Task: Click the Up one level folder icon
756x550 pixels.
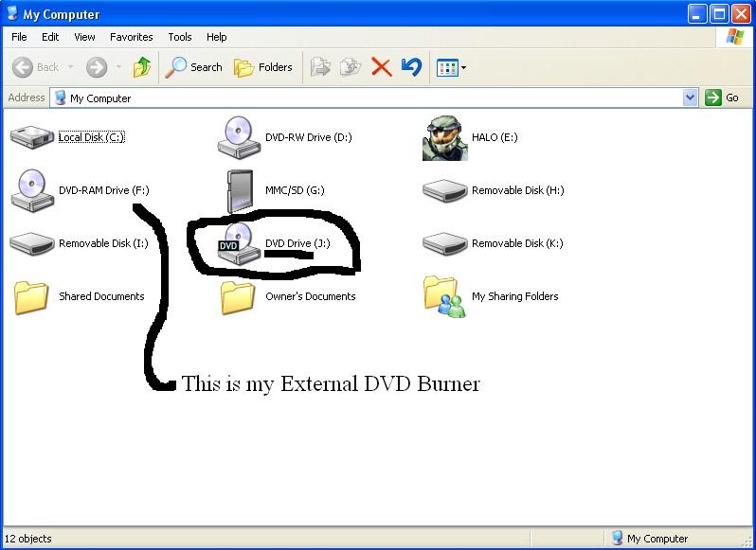Action: 142,67
